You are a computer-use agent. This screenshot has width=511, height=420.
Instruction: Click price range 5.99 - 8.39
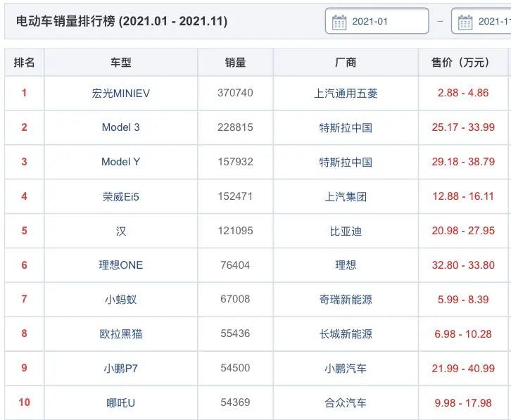click(462, 300)
